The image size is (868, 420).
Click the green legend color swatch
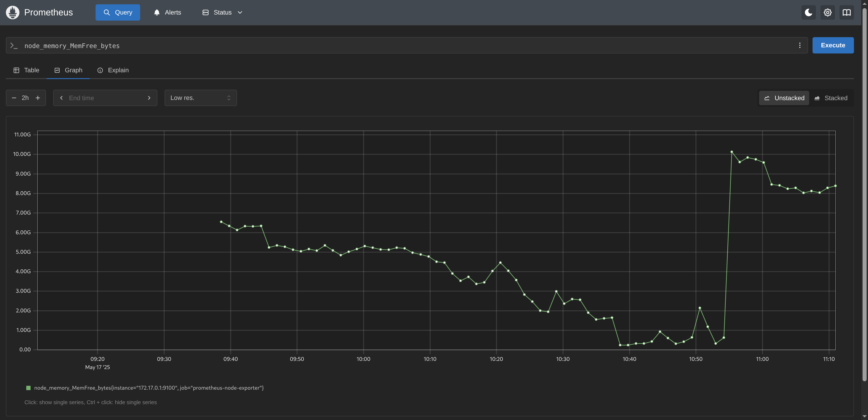[28, 388]
